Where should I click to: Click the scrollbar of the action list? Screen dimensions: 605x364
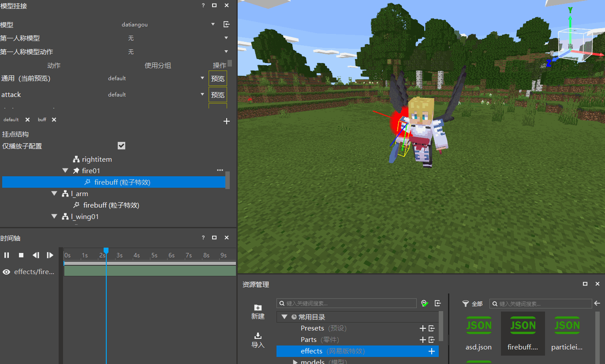pos(229,63)
